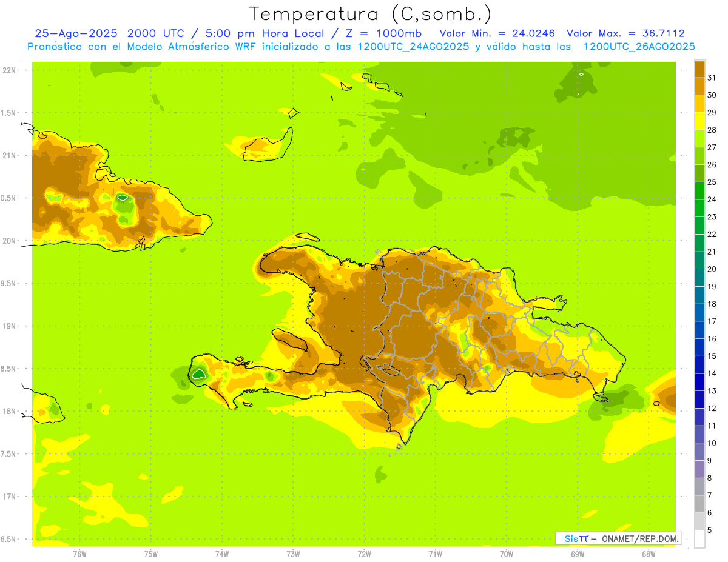The width and height of the screenshot is (728, 562).
Task: Click 'Valor Min. = 24.0246' text
Action: click(x=497, y=33)
